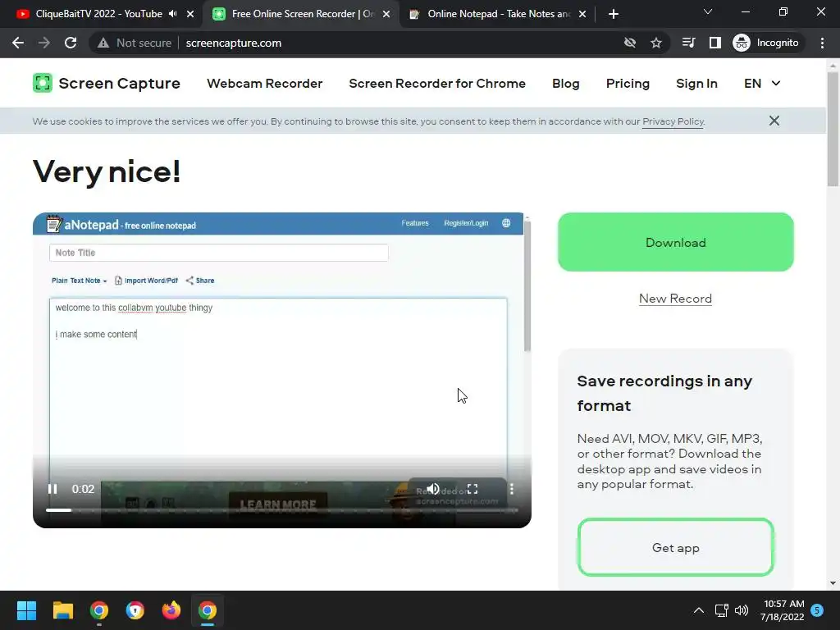The width and height of the screenshot is (840, 630).
Task: Enter fullscreen on the video player
Action: [472, 489]
